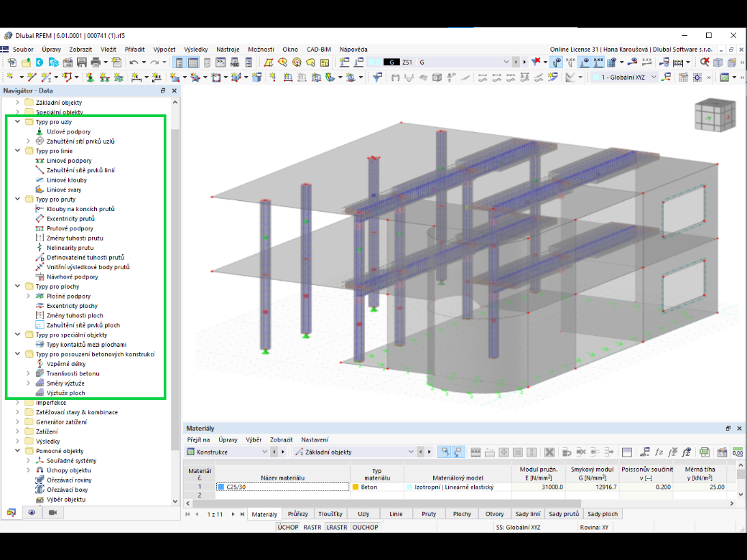
Task: Click the magnifier with red X icon
Action: pos(705,62)
